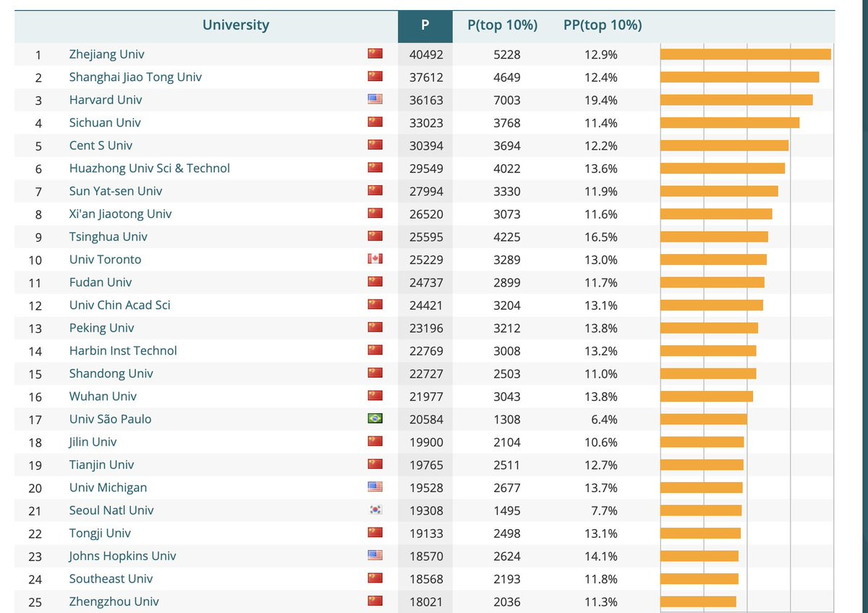Open the Univ Chin Acad Sci link
The width and height of the screenshot is (868, 613).
pos(120,305)
